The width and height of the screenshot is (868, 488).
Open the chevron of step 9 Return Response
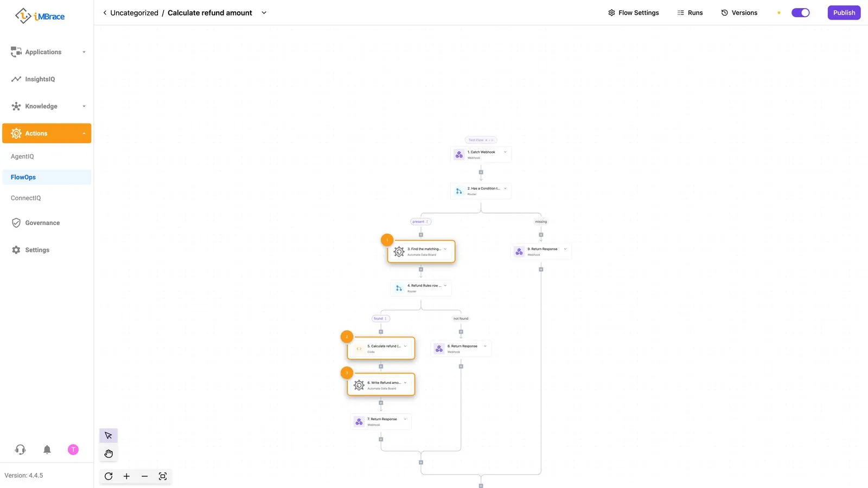565,249
